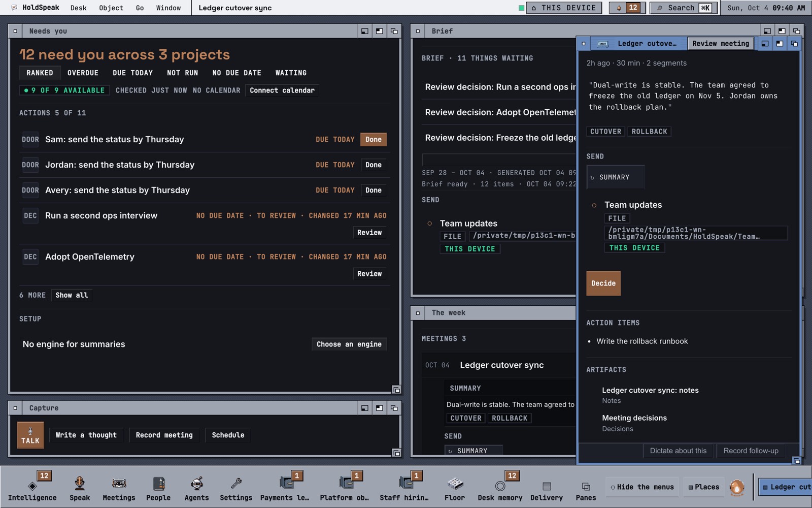Select the DUE TODAY filter

coord(132,73)
